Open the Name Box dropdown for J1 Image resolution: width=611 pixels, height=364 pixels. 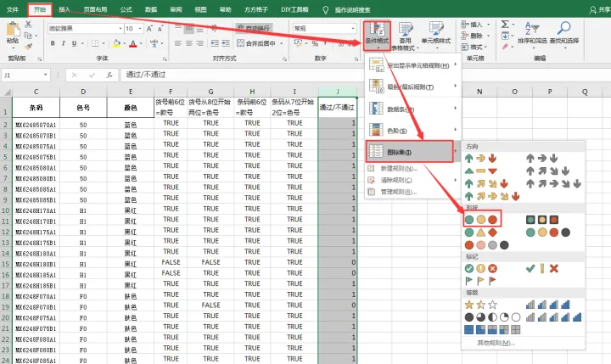46,75
